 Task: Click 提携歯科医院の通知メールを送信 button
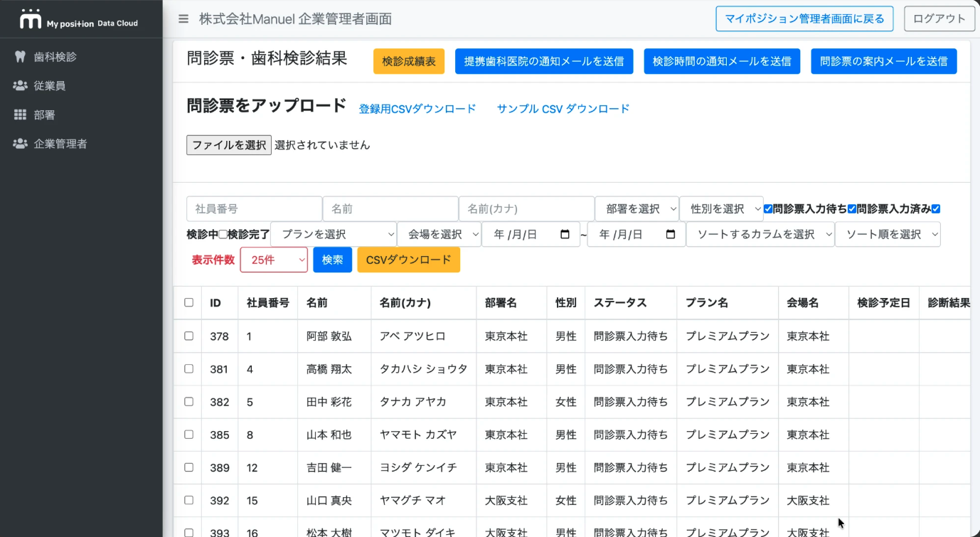[x=544, y=61]
